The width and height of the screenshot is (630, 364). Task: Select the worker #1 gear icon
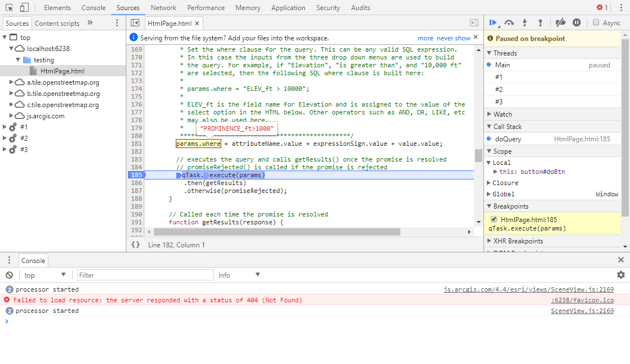(13, 127)
